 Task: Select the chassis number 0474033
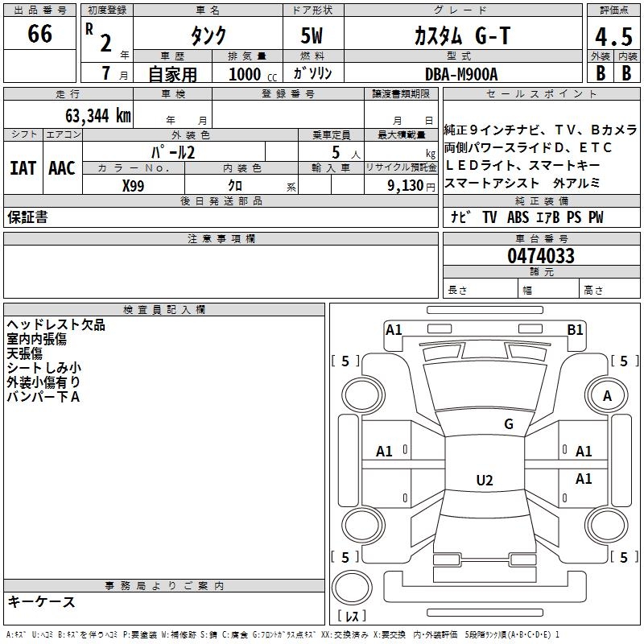(541, 255)
